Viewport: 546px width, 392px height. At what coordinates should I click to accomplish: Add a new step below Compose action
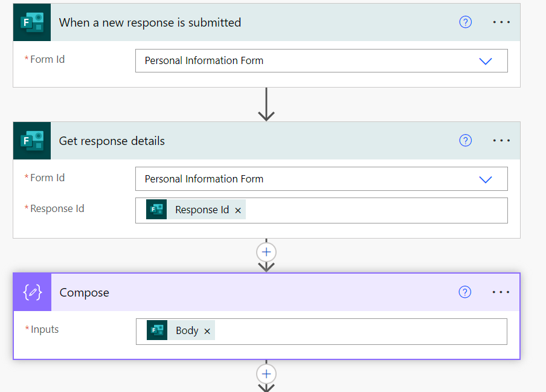266,373
